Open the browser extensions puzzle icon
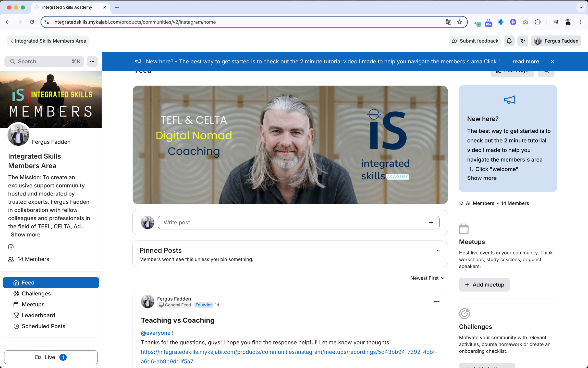Screen dimensions: 588x368 coord(538,22)
